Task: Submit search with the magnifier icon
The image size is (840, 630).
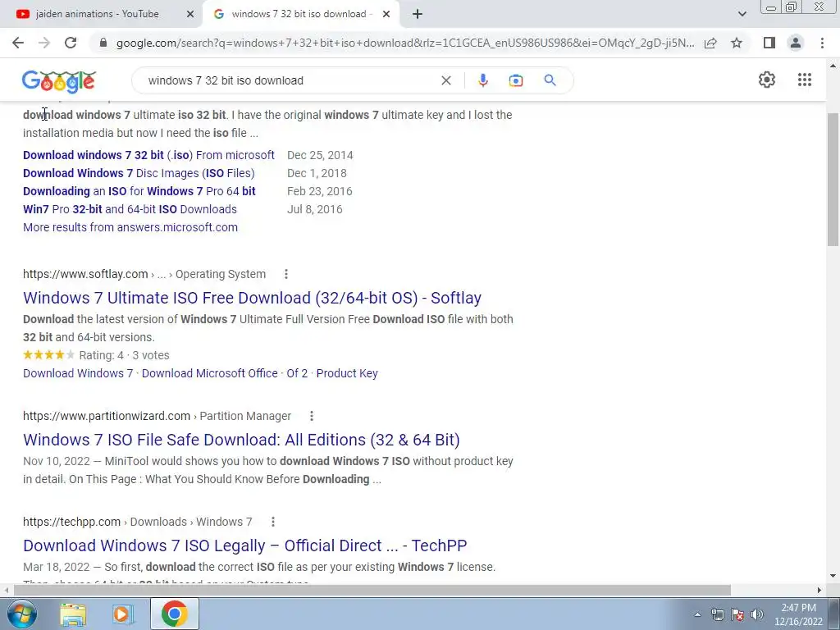Action: [x=550, y=80]
